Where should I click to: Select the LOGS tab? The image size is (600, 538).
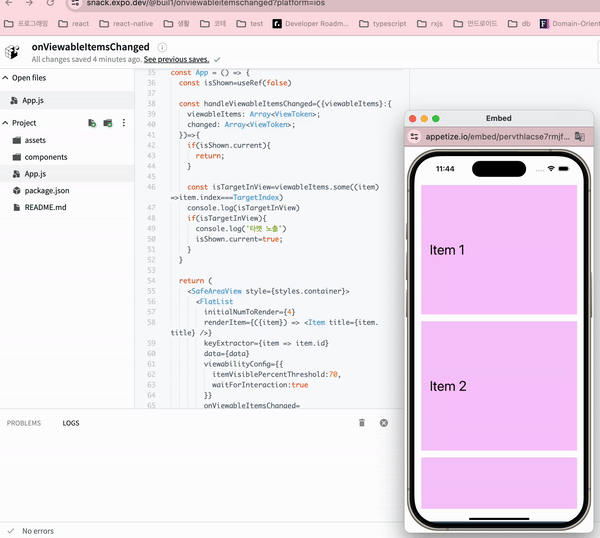pyautogui.click(x=71, y=423)
